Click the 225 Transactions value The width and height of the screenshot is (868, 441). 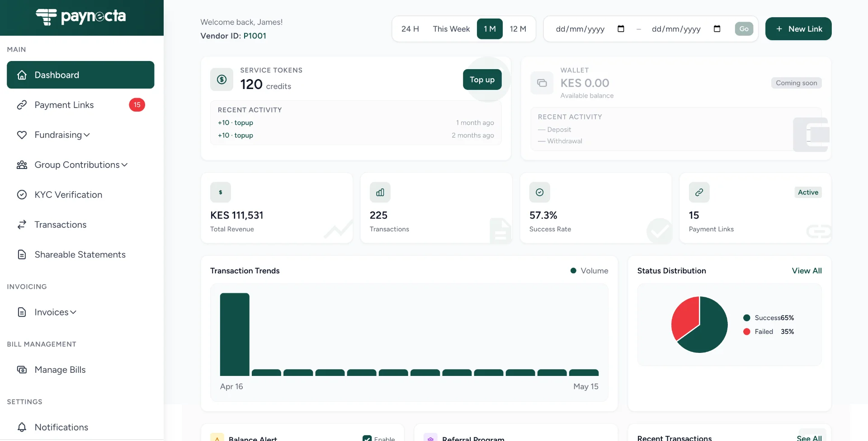[378, 216]
